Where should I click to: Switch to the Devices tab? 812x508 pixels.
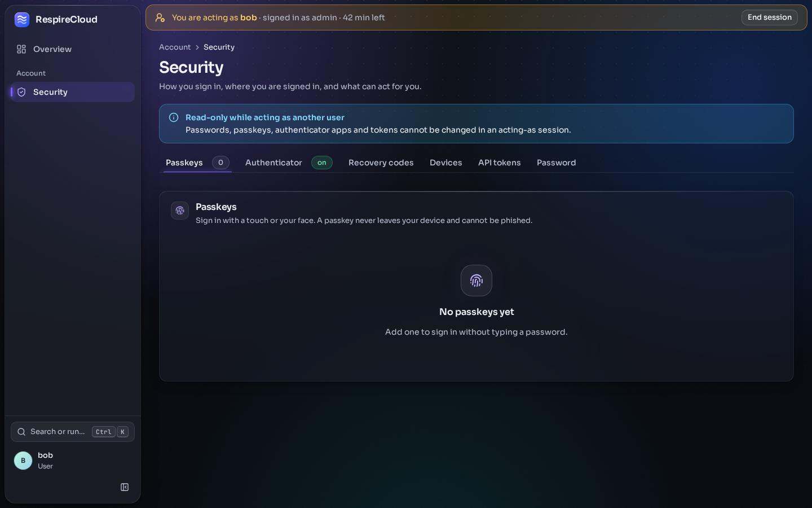(446, 163)
